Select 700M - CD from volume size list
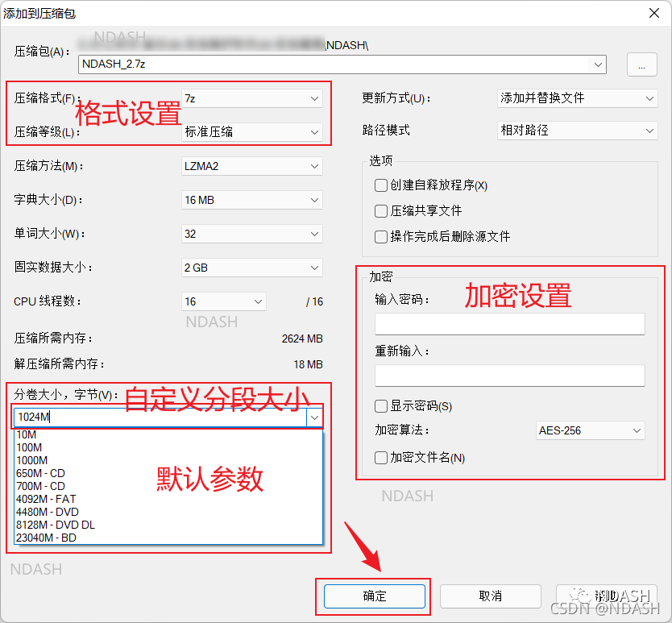Image resolution: width=672 pixels, height=623 pixels. pos(40,487)
